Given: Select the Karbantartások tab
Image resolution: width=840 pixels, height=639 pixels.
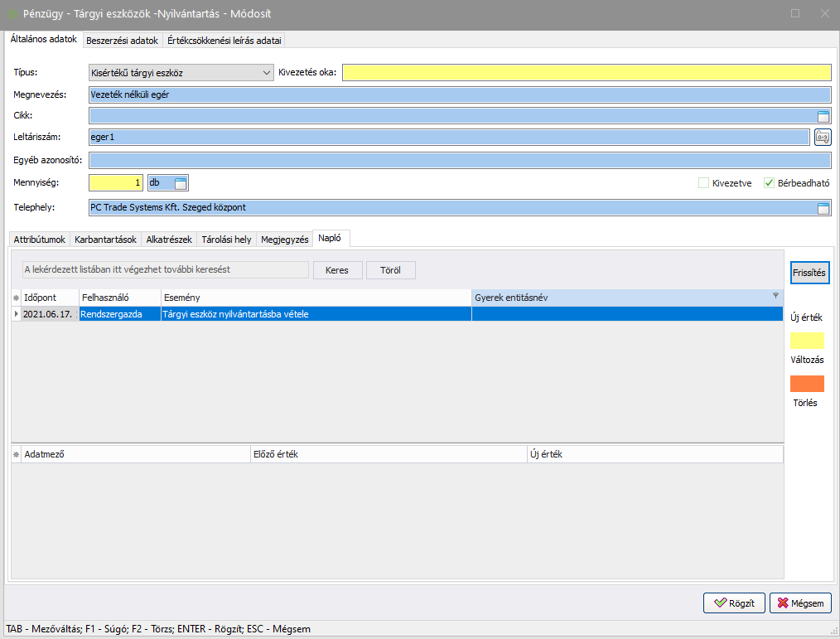Looking at the screenshot, I should pyautogui.click(x=105, y=240).
